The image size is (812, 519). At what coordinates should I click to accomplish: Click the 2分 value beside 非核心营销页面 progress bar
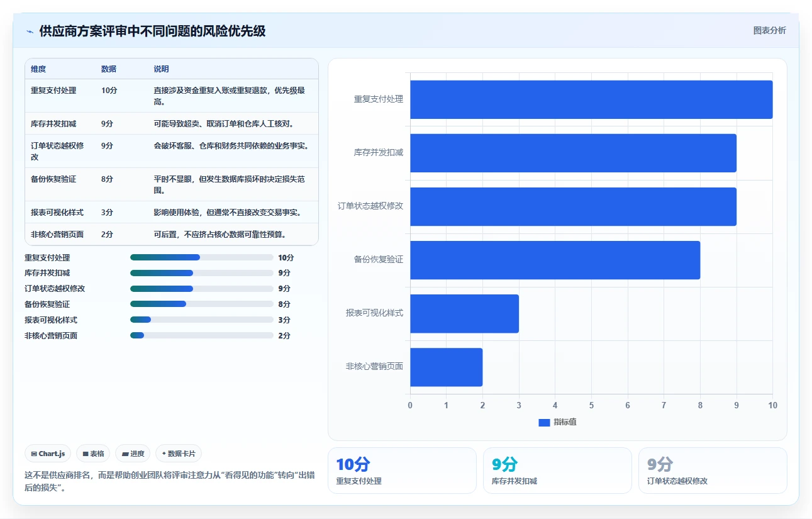284,335
